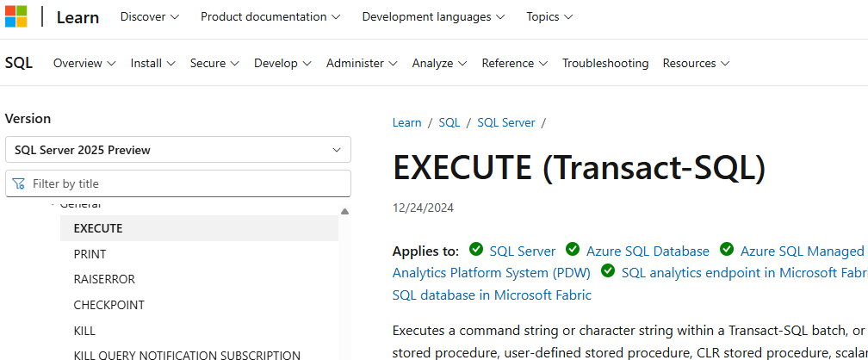Open SQL analytics endpoint in Microsoft Fabric link
This screenshot has width=868, height=360.
click(x=745, y=273)
